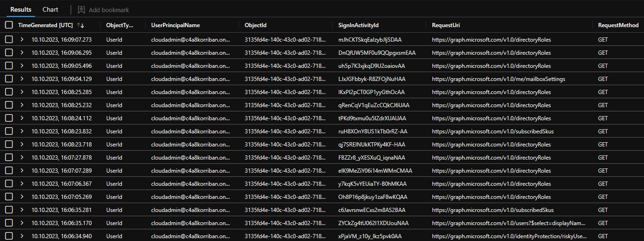The image size is (644, 241).
Task: Check the row at 16:09:05.496
Action: coord(9,66)
